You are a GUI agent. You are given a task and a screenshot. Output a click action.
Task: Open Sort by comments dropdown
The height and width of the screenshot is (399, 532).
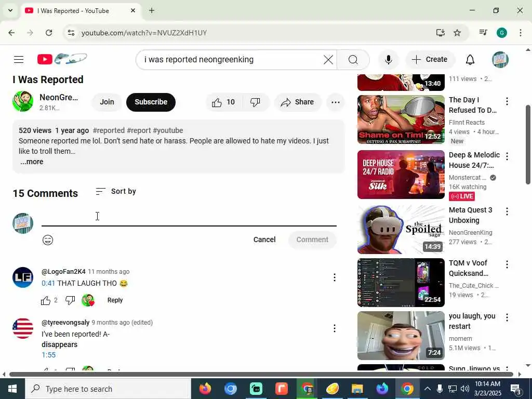pyautogui.click(x=116, y=191)
